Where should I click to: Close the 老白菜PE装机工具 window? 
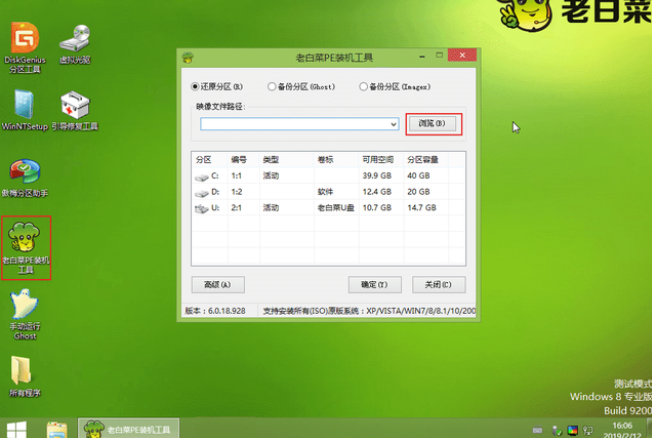pyautogui.click(x=462, y=55)
